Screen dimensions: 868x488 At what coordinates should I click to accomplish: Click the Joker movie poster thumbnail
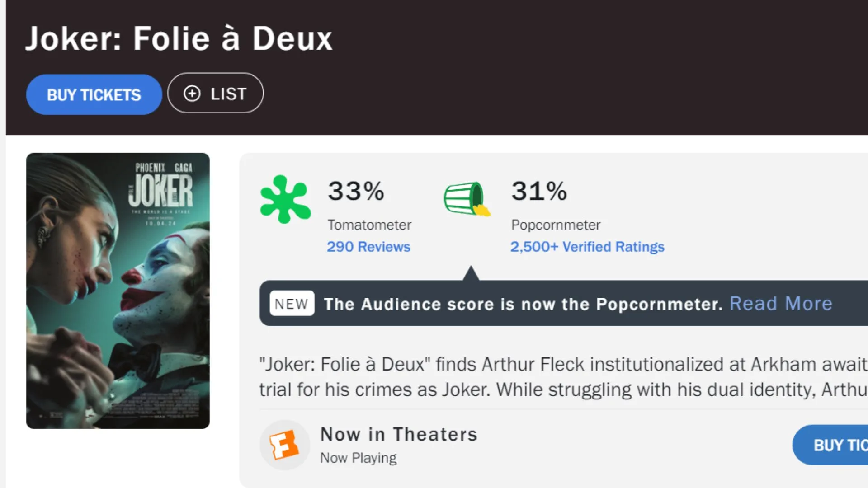pos(118,291)
